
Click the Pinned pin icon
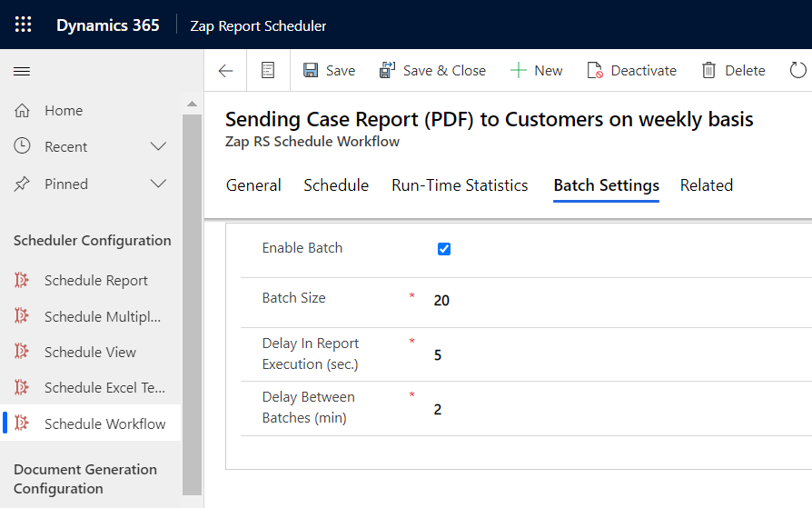point(23,184)
